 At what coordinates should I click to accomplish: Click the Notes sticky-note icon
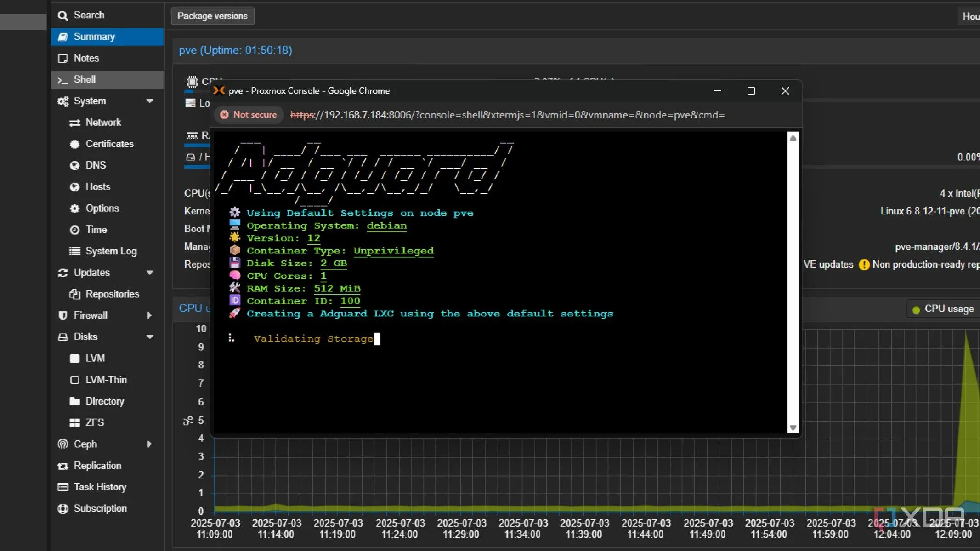coord(62,58)
